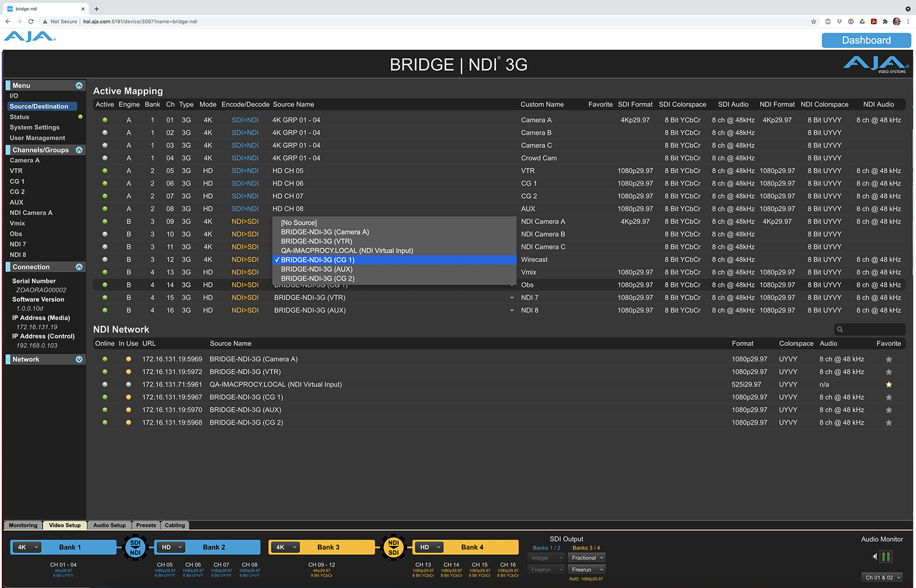This screenshot has height=588, width=916.
Task: Click the SDI to NDI gear icon
Action: [135, 547]
